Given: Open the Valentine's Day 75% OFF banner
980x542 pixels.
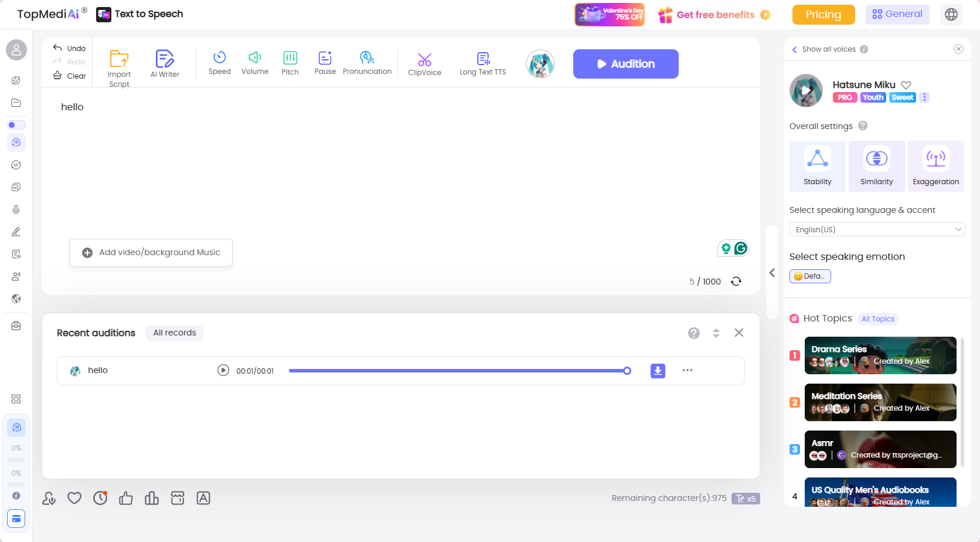Looking at the screenshot, I should pos(610,15).
